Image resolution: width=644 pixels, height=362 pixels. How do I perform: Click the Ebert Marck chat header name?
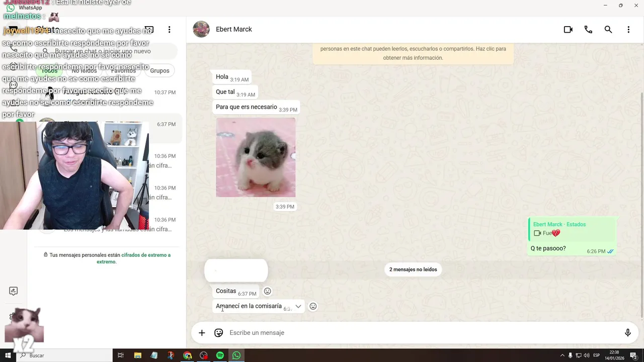[x=234, y=29]
